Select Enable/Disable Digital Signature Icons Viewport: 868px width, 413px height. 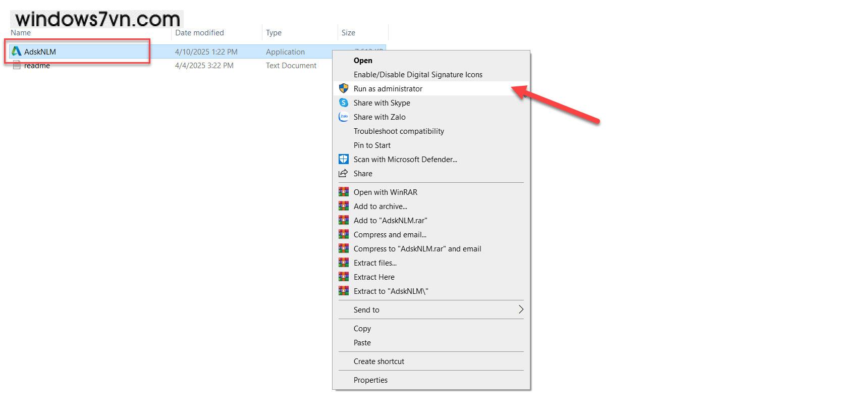[418, 75]
